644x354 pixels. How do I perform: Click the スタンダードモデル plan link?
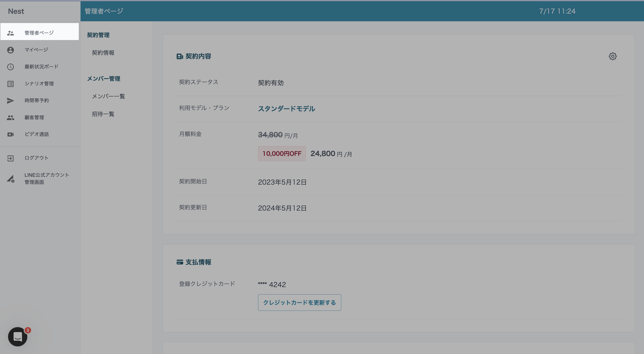pyautogui.click(x=286, y=109)
